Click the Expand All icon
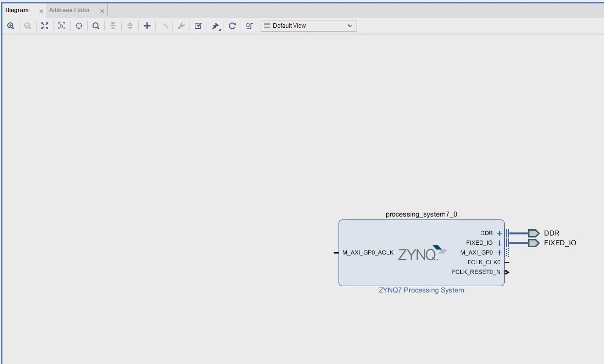The height and width of the screenshot is (364, 604). coord(130,26)
